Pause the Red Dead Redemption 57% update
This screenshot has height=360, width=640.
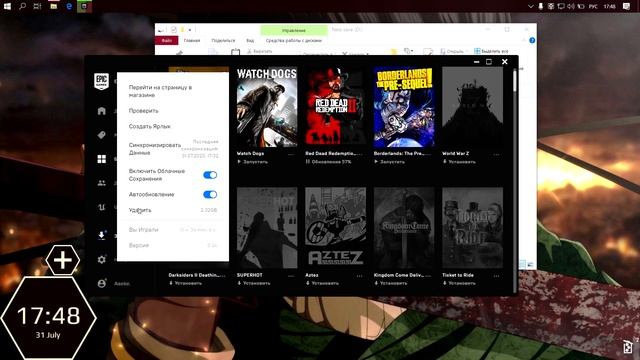[308, 162]
